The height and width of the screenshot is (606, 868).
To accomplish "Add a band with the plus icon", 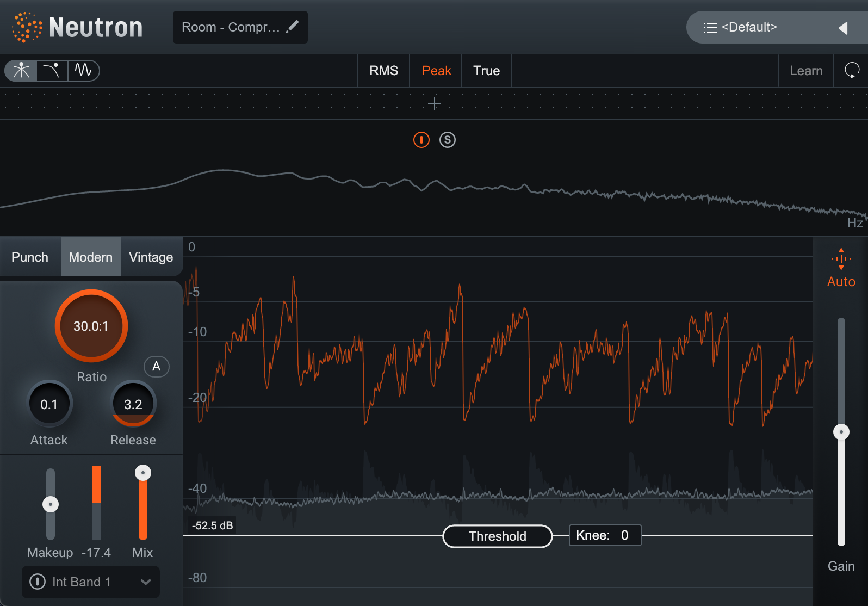I will click(434, 103).
